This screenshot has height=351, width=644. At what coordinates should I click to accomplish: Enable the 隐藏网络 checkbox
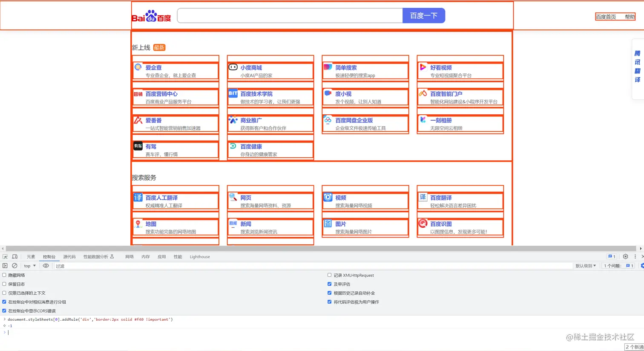pyautogui.click(x=4, y=275)
